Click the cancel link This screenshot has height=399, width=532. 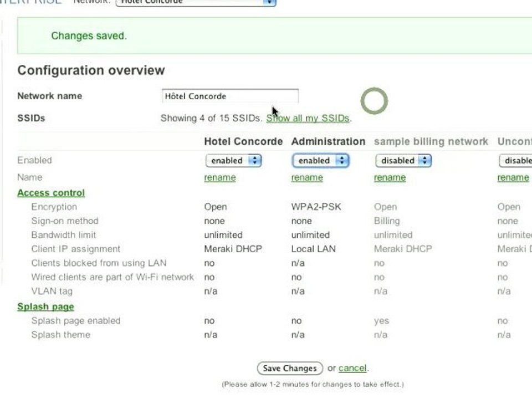(352, 368)
